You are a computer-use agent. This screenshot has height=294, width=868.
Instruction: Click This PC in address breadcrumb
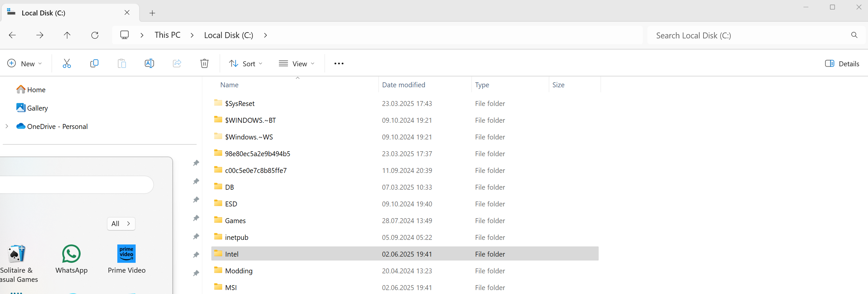[167, 35]
